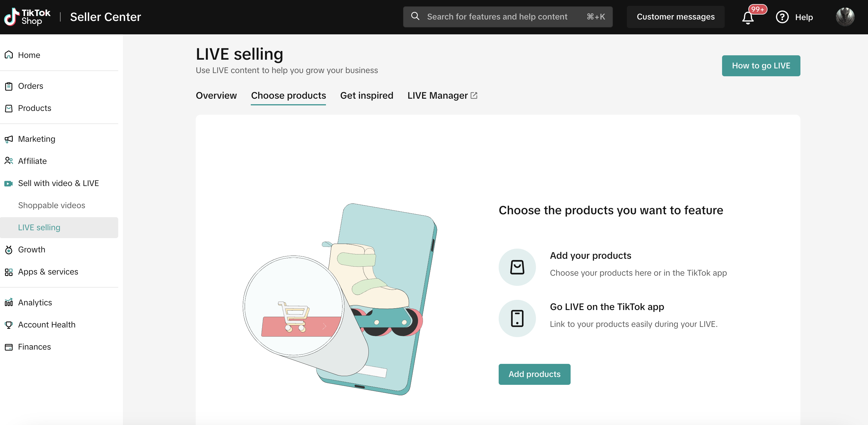Open the Help question mark icon
This screenshot has width=868, height=425.
(x=782, y=17)
